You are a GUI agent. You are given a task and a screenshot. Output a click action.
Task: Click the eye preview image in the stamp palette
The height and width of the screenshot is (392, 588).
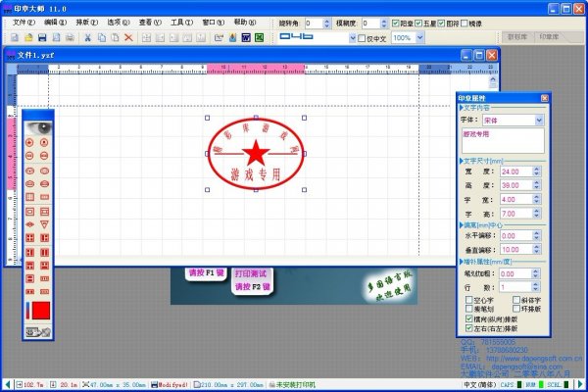pos(38,128)
